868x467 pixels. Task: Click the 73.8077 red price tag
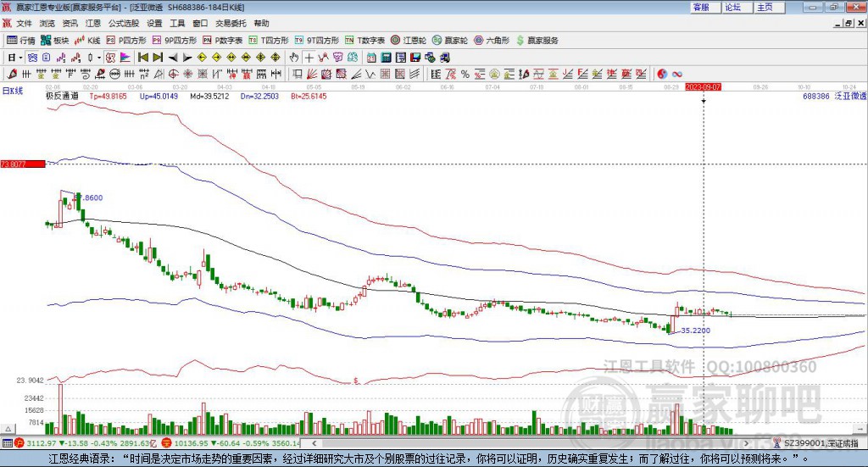[x=23, y=164]
